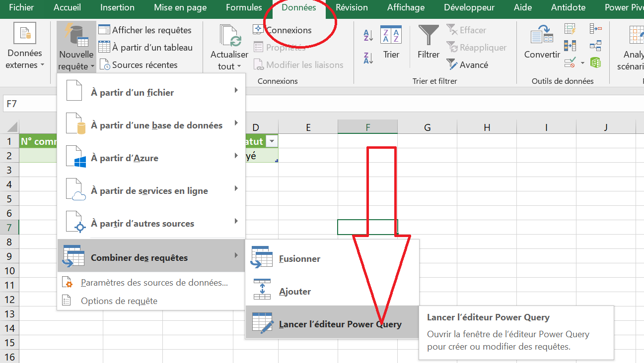The height and width of the screenshot is (363, 644).
Task: Select column header F
Action: coord(367,127)
